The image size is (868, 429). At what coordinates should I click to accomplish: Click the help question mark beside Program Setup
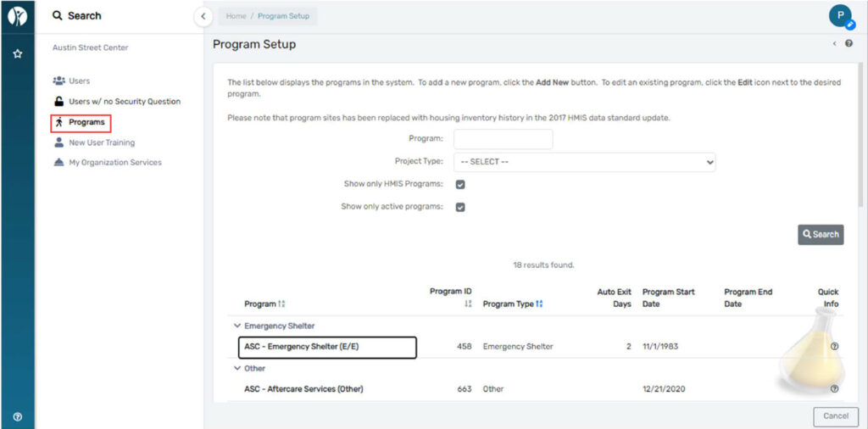pos(849,44)
